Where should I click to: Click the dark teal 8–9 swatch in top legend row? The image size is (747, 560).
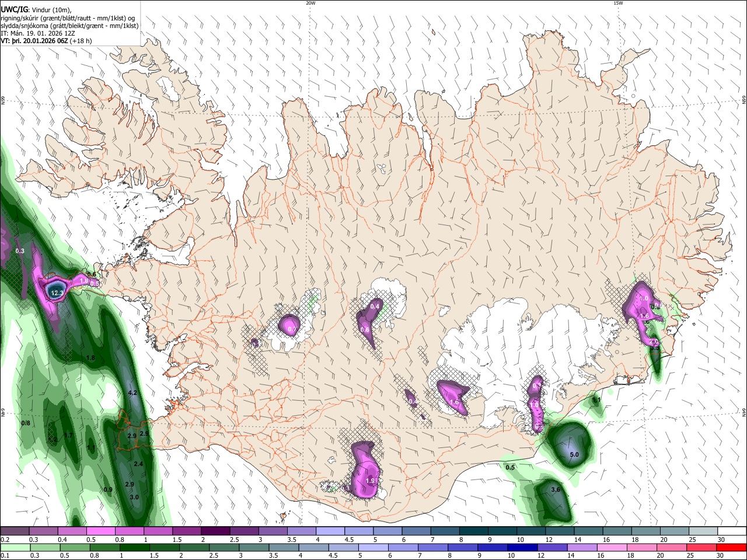click(x=474, y=531)
